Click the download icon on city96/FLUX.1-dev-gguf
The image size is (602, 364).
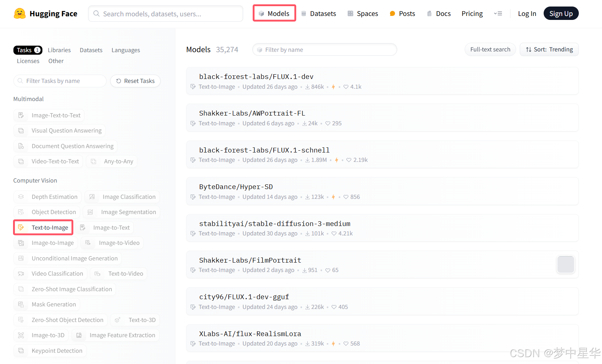tap(307, 307)
